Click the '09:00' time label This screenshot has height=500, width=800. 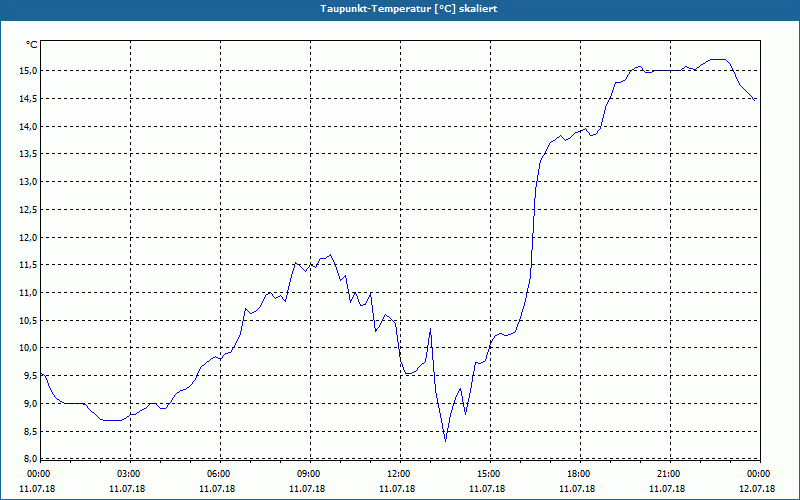coord(308,474)
